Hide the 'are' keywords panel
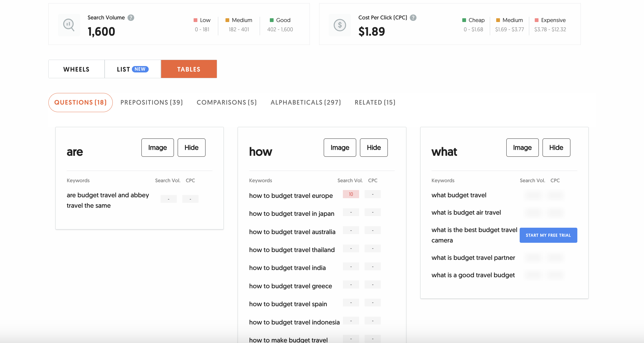The image size is (644, 343). pos(191,147)
